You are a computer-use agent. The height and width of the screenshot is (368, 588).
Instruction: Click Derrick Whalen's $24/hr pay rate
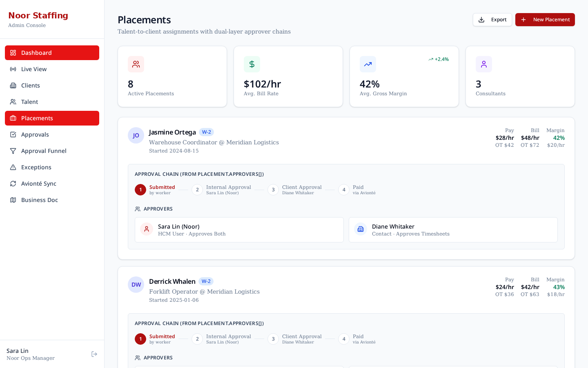click(x=505, y=287)
